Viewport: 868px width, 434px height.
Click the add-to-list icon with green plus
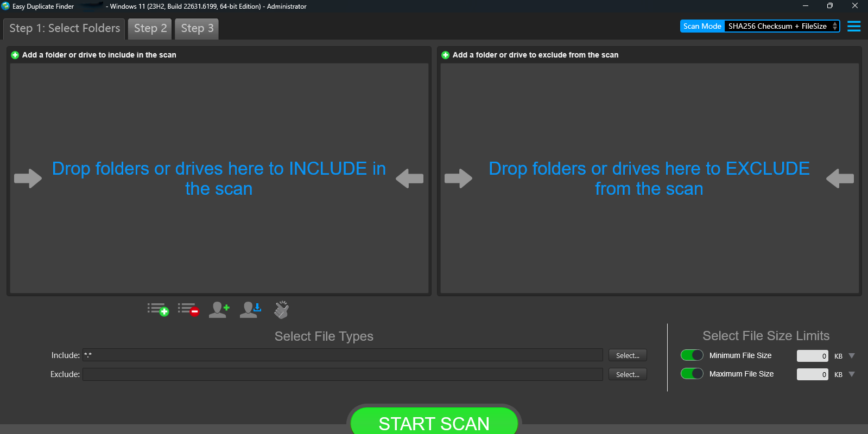158,310
